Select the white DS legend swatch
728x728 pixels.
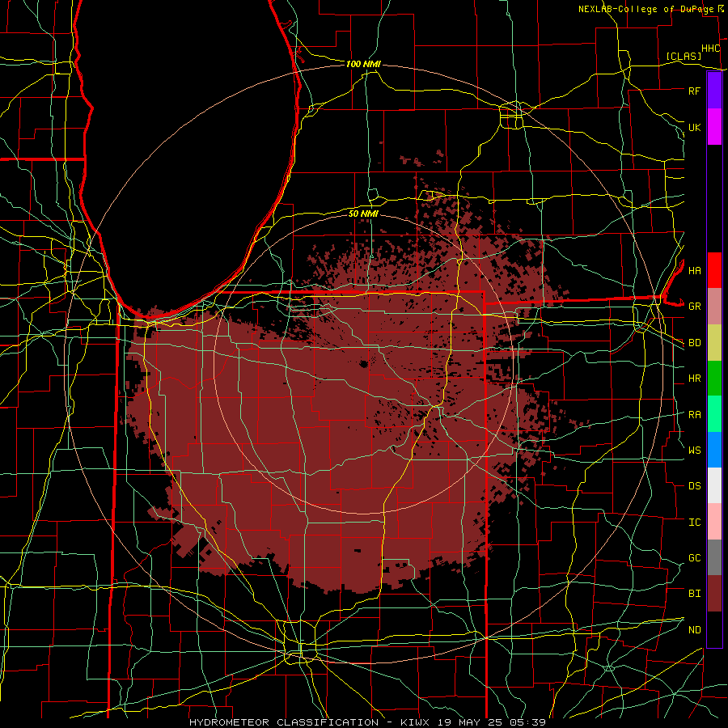714,485
